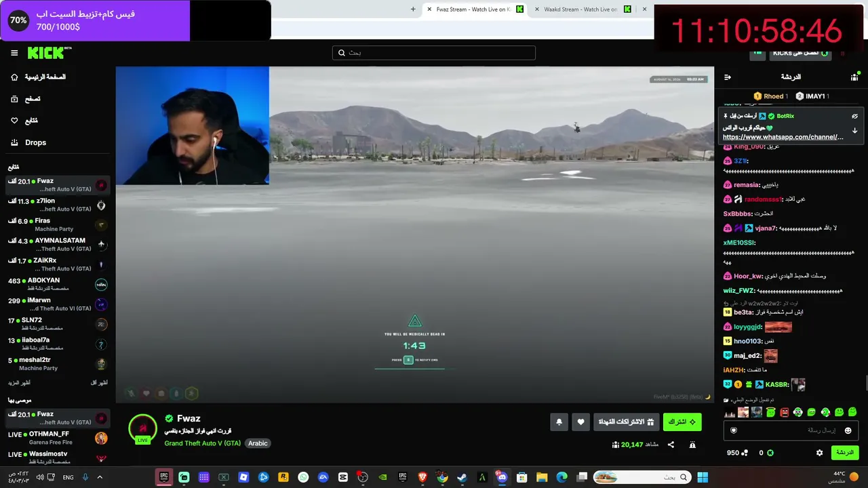This screenshot has height=488, width=868.
Task: Click Rhoed top gifter badge
Action: click(x=771, y=96)
